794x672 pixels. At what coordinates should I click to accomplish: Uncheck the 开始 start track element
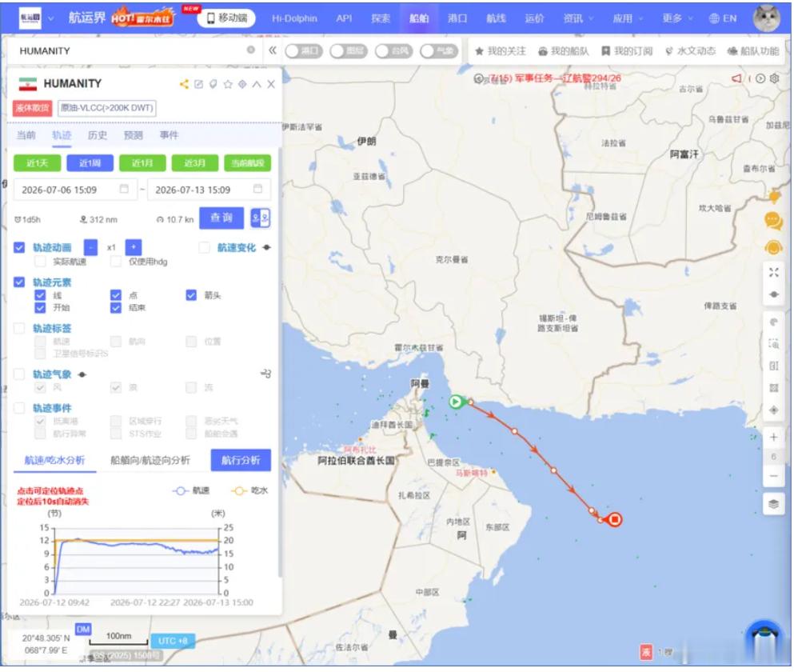tap(40, 308)
